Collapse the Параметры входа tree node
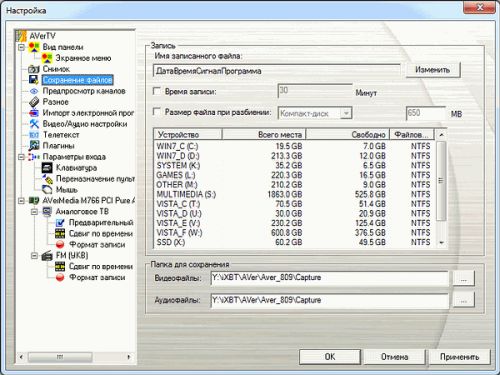500x375 pixels. pos(21,157)
